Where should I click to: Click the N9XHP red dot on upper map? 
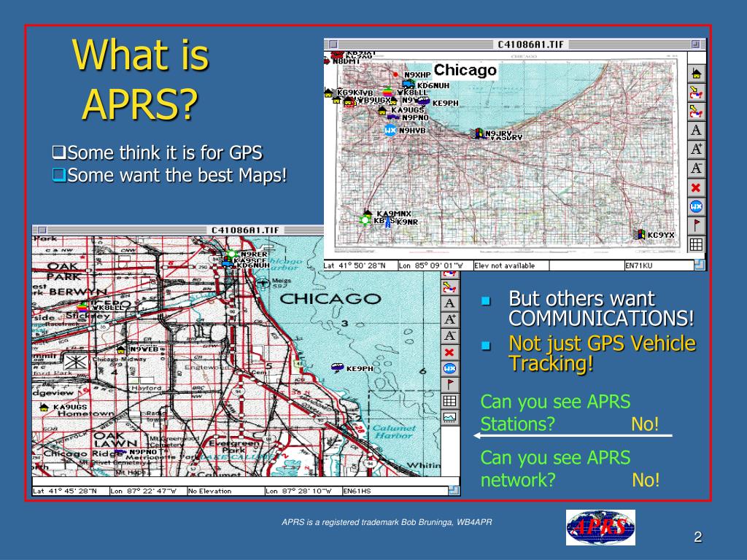[x=395, y=75]
